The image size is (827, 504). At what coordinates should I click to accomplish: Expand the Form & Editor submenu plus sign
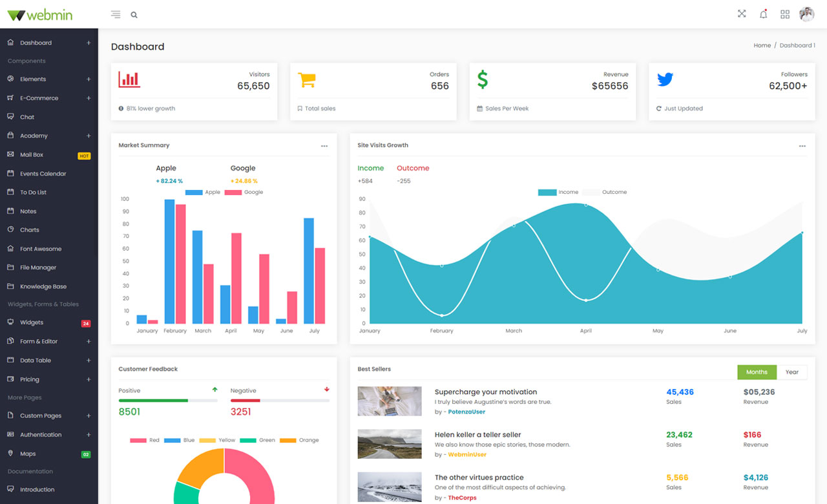89,341
